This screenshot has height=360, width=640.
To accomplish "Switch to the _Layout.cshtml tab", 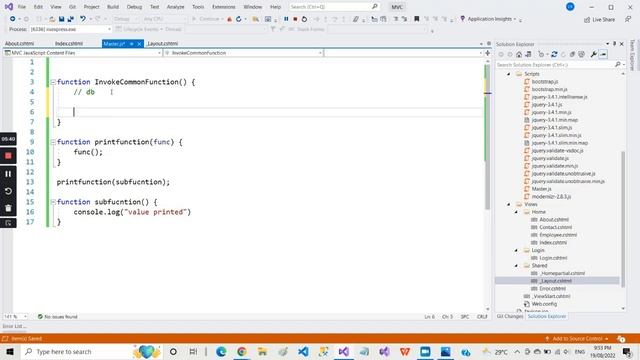I will 162,44.
